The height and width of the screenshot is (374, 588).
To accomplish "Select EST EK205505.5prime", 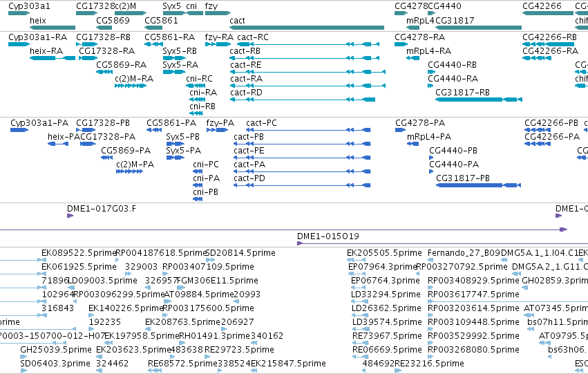I will pos(384,253).
